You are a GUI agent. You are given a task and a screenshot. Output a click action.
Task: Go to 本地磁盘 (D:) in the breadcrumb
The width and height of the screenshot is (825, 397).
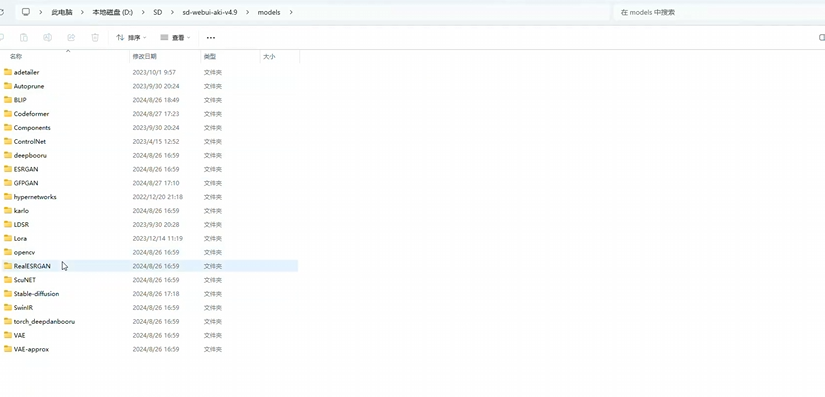tap(113, 12)
